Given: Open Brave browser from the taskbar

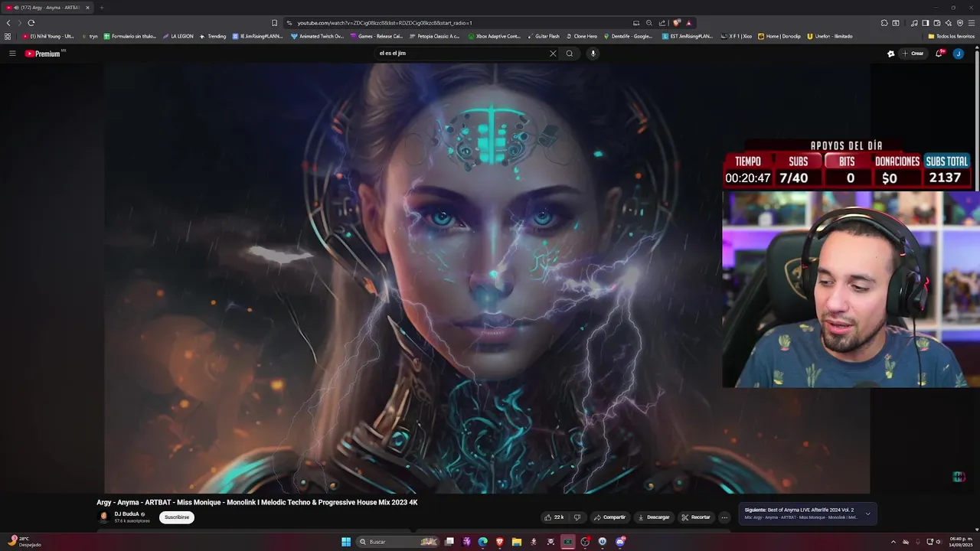Looking at the screenshot, I should pyautogui.click(x=500, y=542).
